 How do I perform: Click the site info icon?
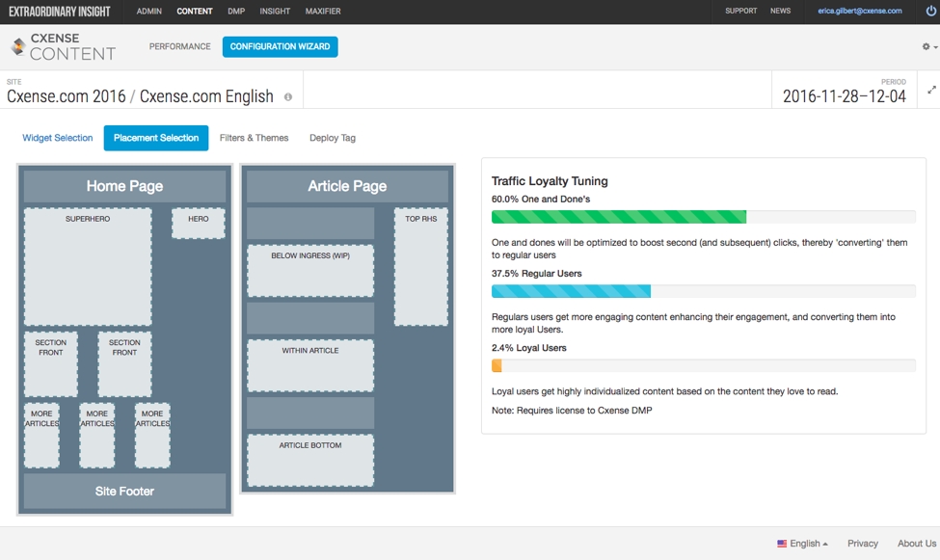click(x=287, y=97)
